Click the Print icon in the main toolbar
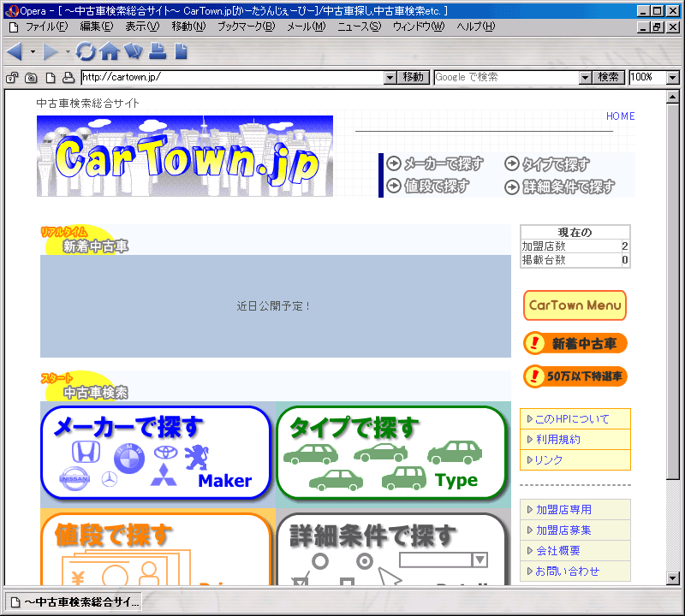The image size is (685, 616). tap(158, 51)
